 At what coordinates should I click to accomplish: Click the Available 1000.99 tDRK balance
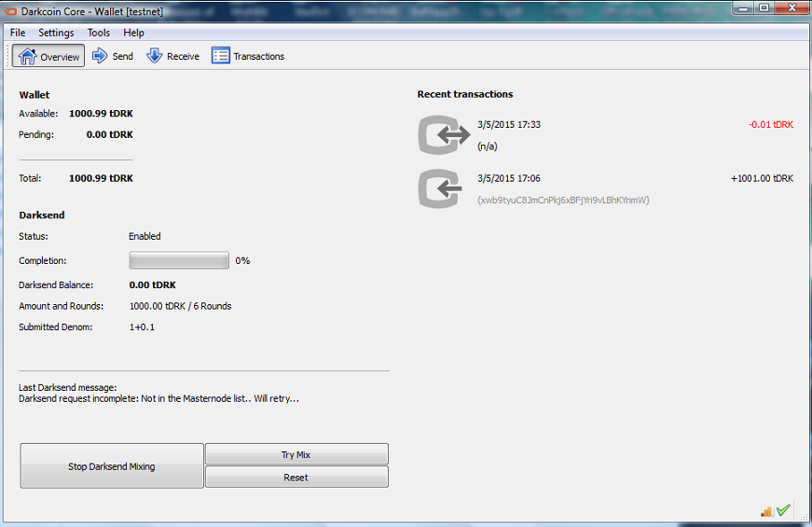[x=101, y=114]
